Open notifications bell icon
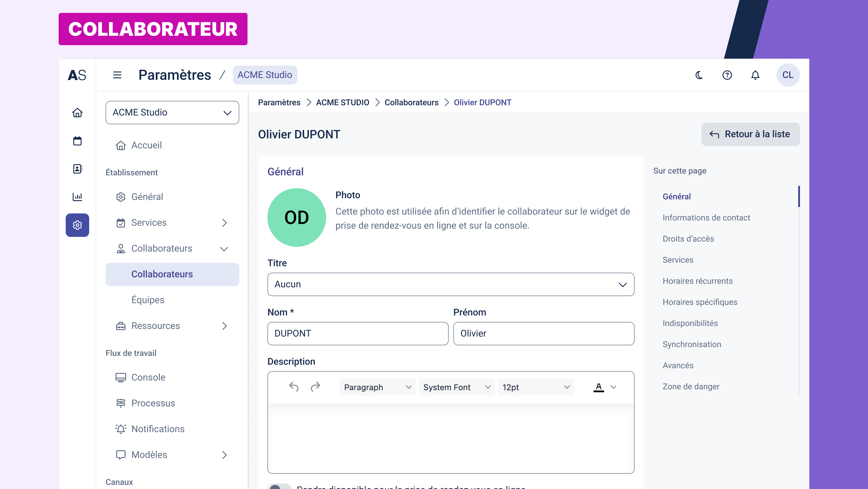Image resolution: width=868 pixels, height=489 pixels. pos(755,75)
